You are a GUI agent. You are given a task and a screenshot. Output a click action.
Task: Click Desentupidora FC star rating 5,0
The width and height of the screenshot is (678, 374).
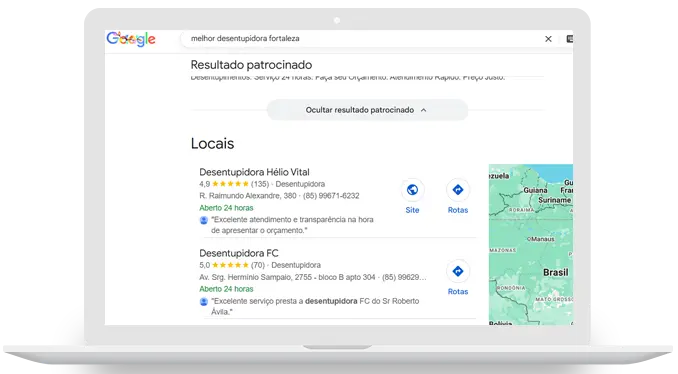224,265
